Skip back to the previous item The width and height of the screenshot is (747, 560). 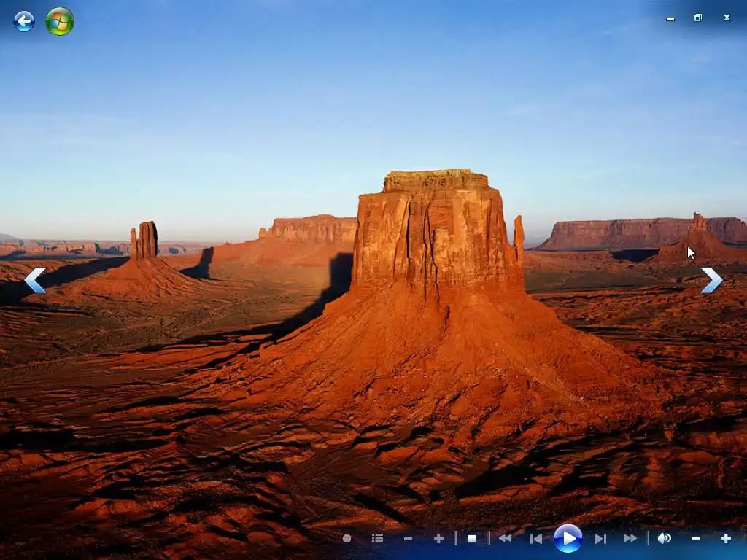tap(536, 539)
